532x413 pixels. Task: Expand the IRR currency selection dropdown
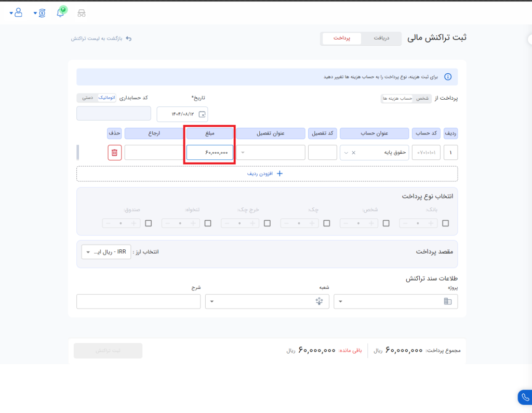pos(107,252)
